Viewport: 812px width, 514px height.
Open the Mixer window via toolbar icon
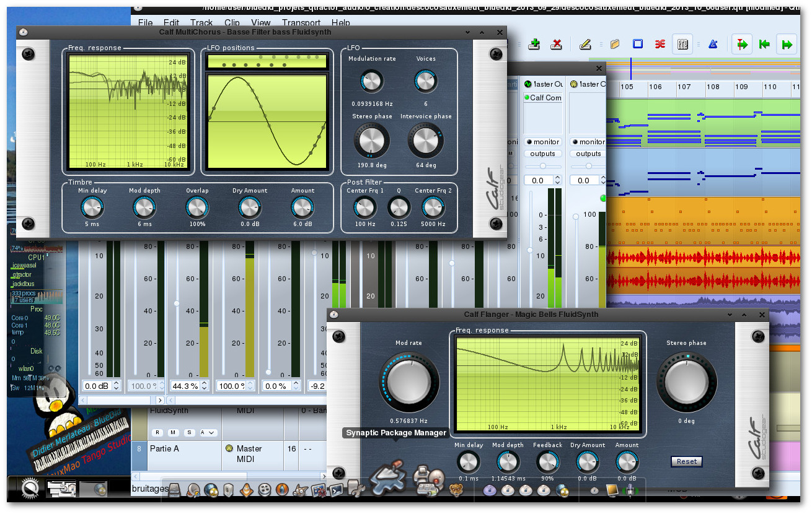pyautogui.click(x=682, y=45)
